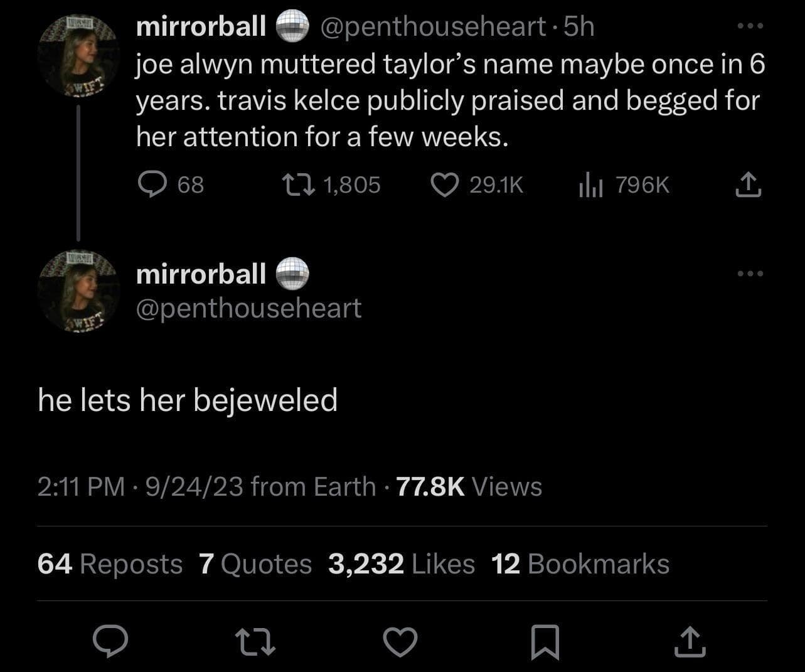This screenshot has width=805, height=672.
Task: View the 7 Quotes of the tweet
Action: 255,563
